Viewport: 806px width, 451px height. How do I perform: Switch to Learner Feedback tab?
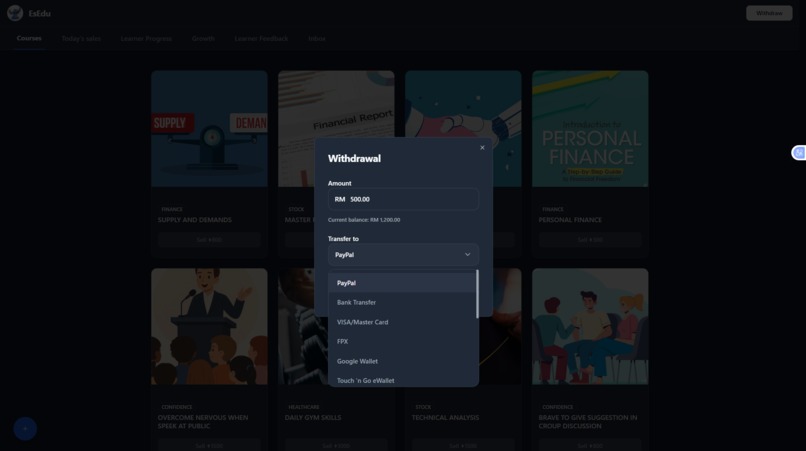(x=261, y=39)
